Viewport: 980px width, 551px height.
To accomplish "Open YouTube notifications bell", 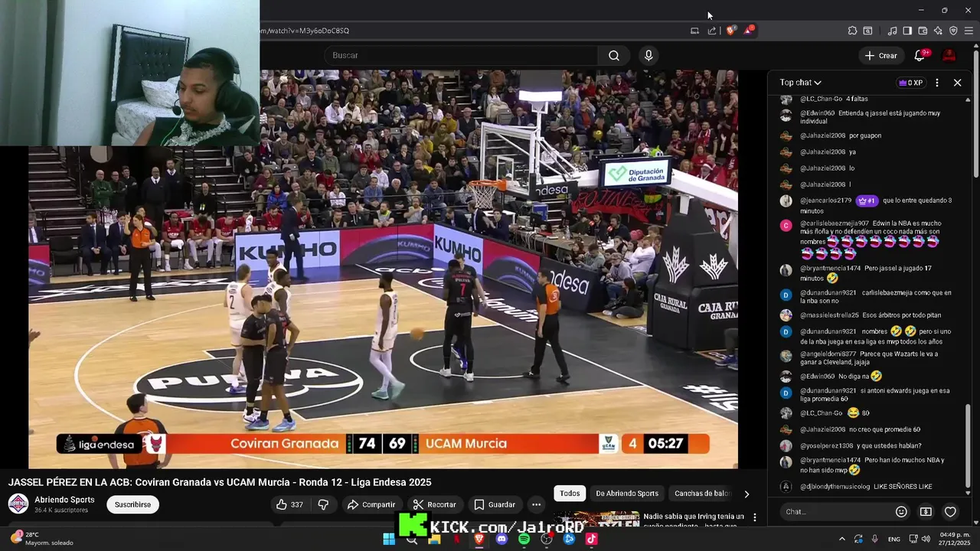I will [x=920, y=55].
